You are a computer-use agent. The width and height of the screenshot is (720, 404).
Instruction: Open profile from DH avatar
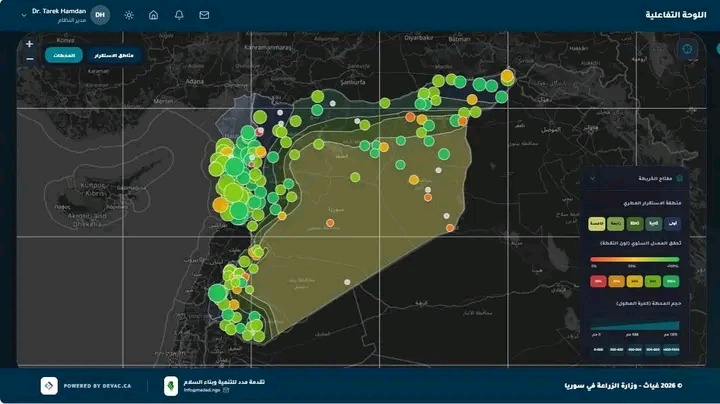[x=100, y=15]
